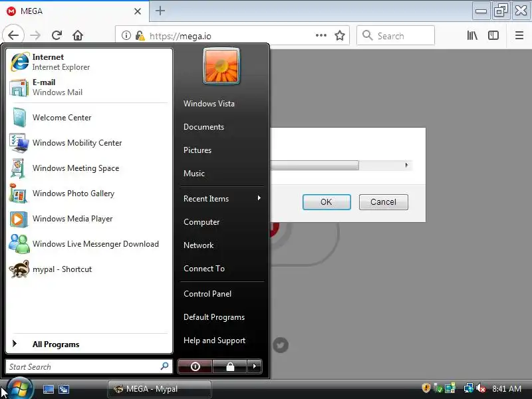
Task: Click the network tray icon
Action: point(469,388)
